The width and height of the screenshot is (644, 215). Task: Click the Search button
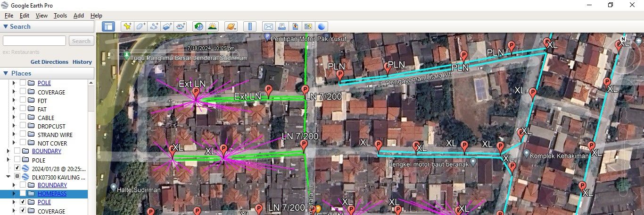coord(81,41)
